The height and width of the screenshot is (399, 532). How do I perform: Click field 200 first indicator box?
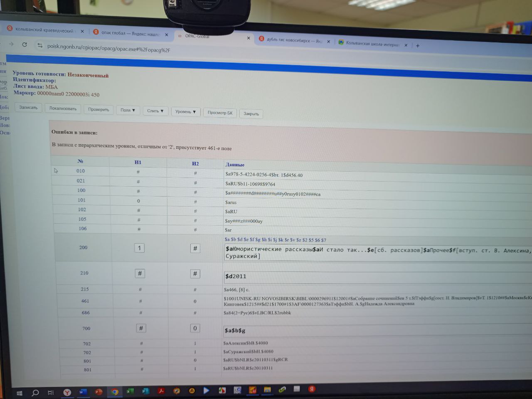tap(139, 248)
